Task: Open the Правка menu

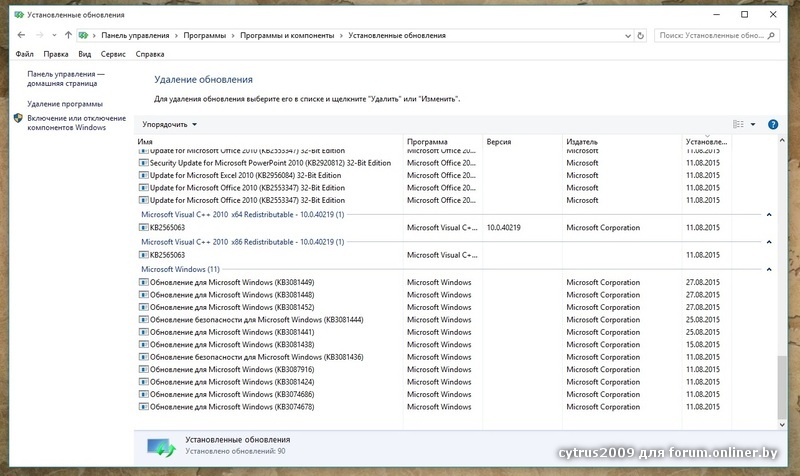Action: (x=56, y=54)
